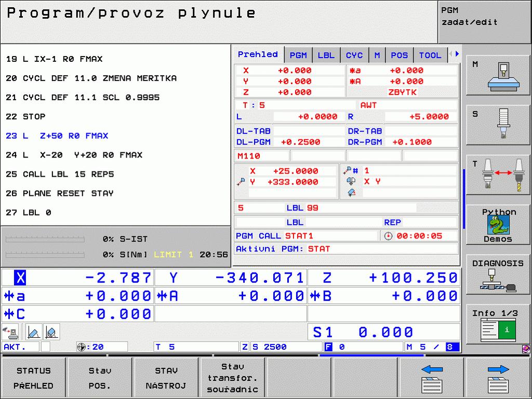
Task: Click the DR-PGM value +0.1000
Action: tap(412, 142)
